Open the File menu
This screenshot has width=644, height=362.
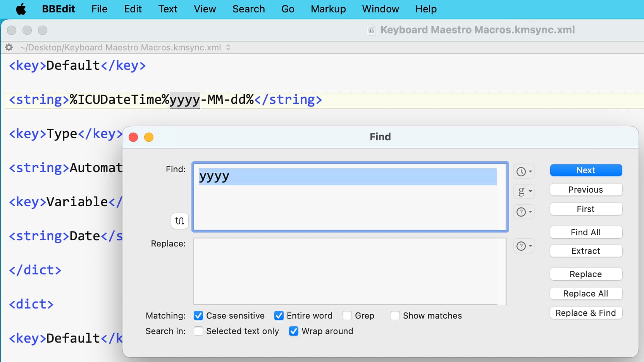coord(100,9)
